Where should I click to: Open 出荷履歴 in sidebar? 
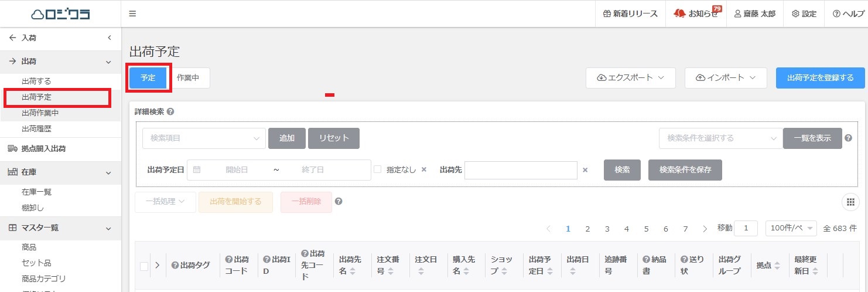36,129
